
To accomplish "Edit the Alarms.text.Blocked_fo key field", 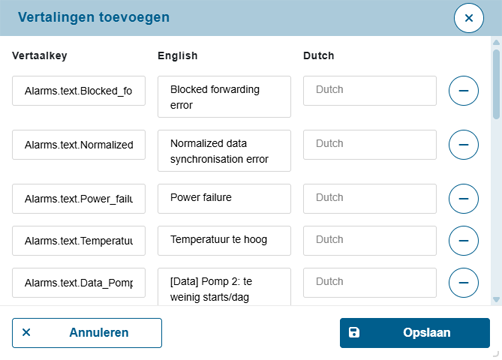I will click(x=79, y=91).
